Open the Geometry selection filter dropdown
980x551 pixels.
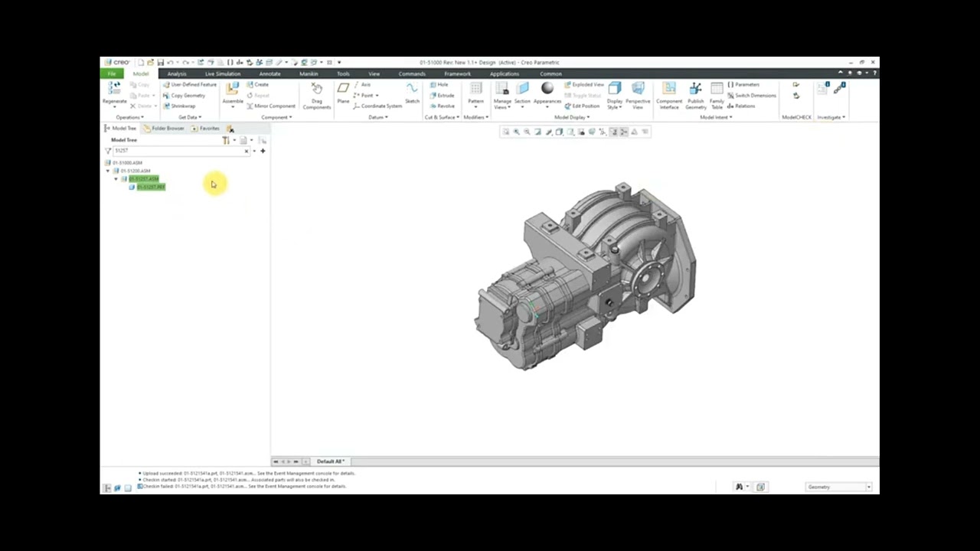pyautogui.click(x=839, y=487)
